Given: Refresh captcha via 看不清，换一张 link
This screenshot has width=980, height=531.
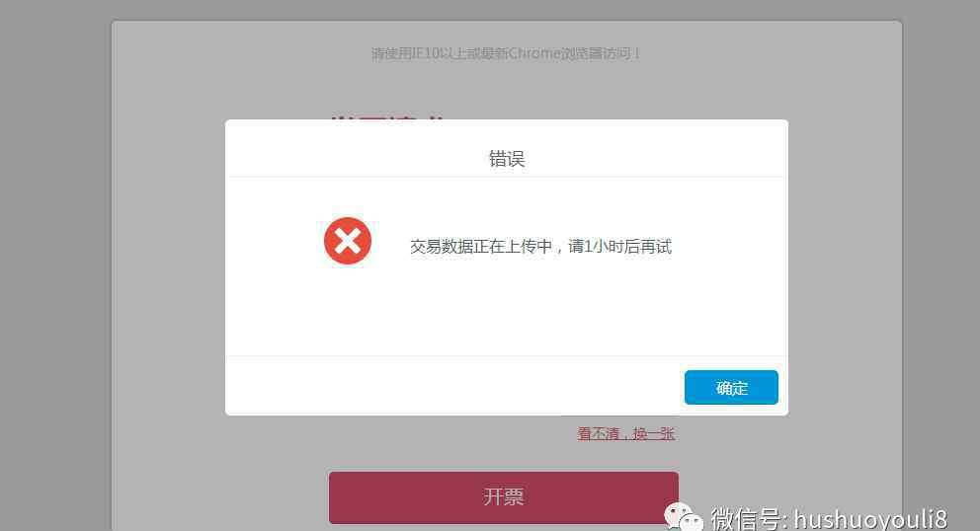Looking at the screenshot, I should [x=625, y=433].
